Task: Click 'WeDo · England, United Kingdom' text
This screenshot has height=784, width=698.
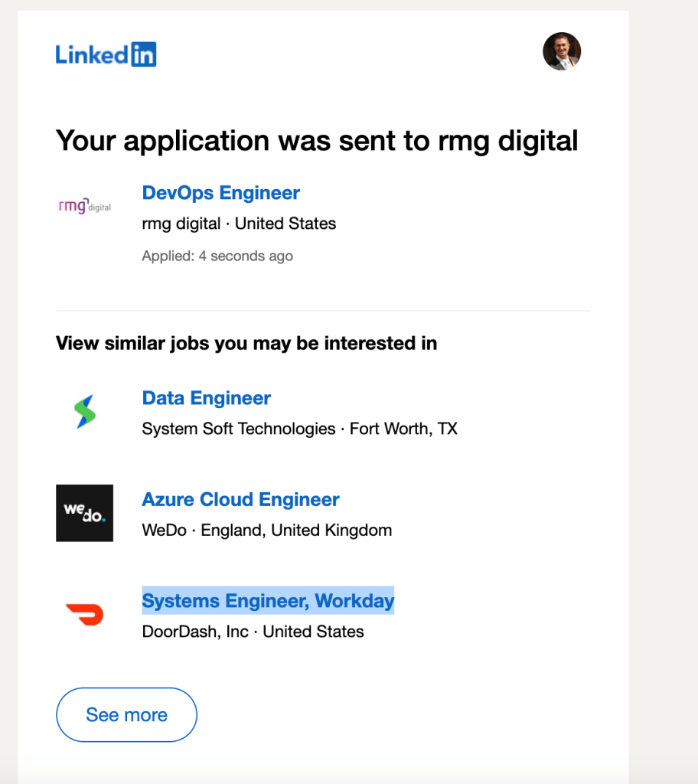Action: pos(267,530)
